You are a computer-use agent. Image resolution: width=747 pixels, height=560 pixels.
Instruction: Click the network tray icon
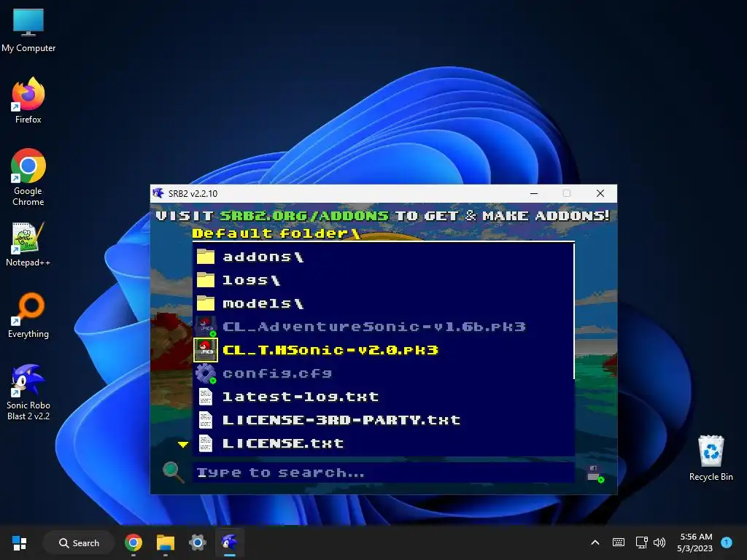point(641,542)
